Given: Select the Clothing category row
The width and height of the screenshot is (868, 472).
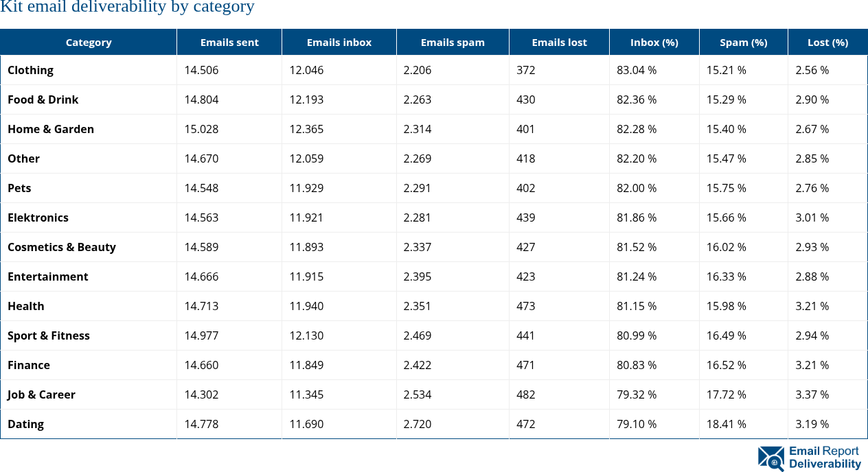Looking at the screenshot, I should point(30,70).
